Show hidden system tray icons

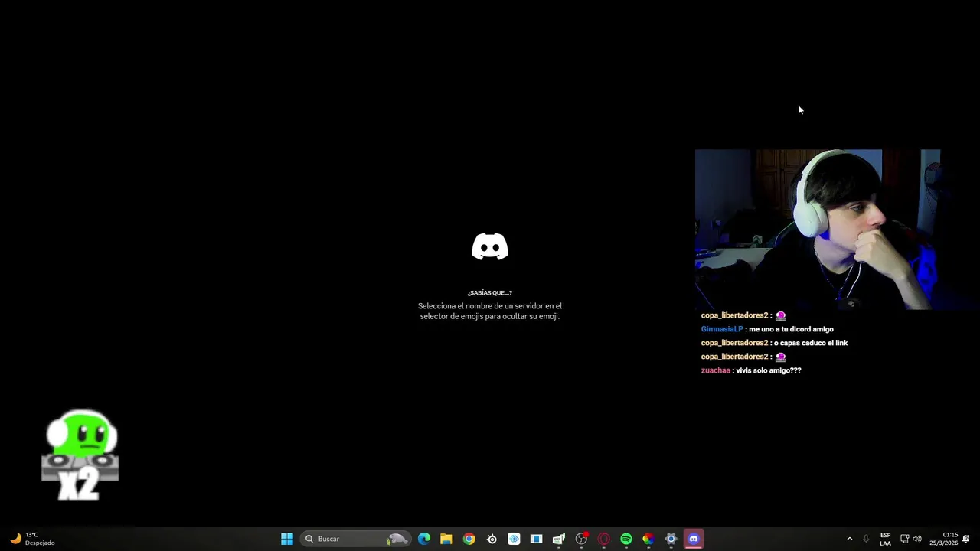(x=849, y=539)
